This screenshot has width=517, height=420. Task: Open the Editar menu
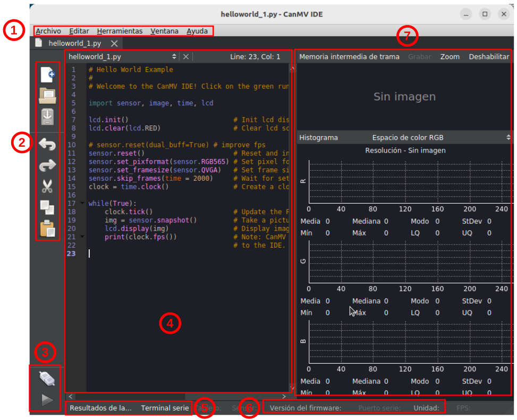coord(79,31)
